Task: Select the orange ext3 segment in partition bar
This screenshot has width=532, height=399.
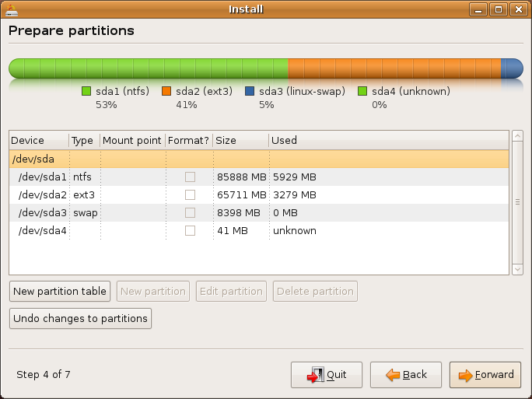Action: click(394, 68)
